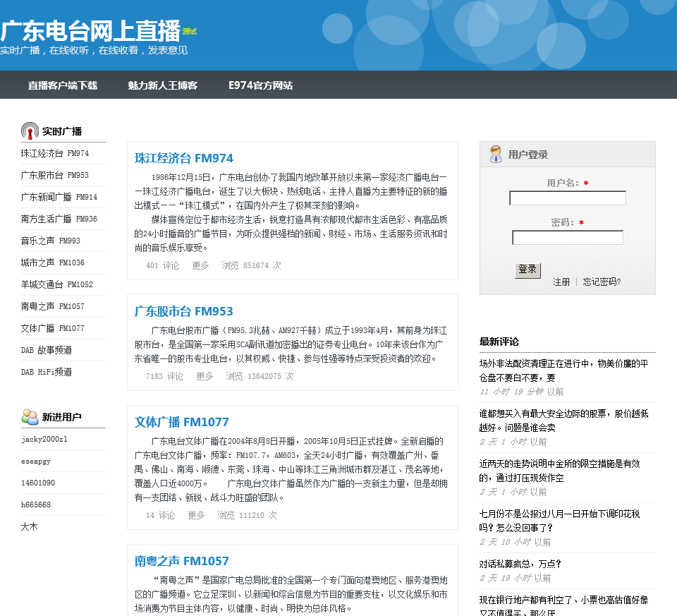View new user jacky2000zl
The height and width of the screenshot is (616, 677).
[x=44, y=440]
